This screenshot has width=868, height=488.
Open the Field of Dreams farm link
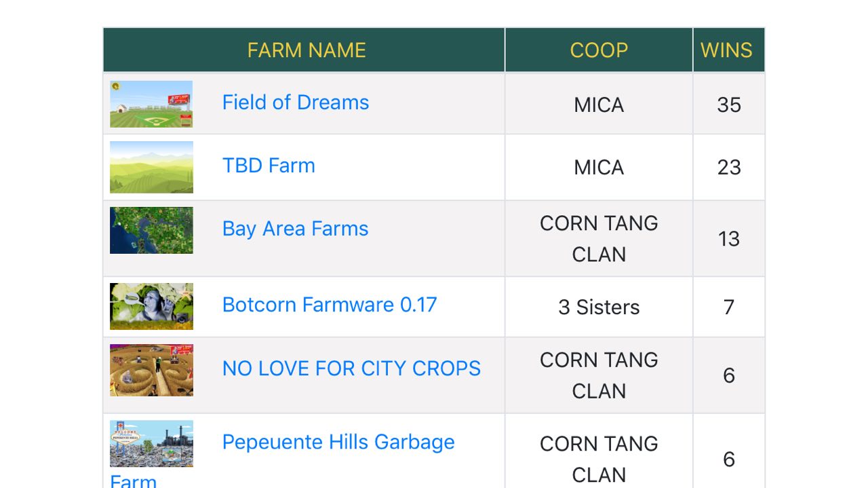point(296,102)
